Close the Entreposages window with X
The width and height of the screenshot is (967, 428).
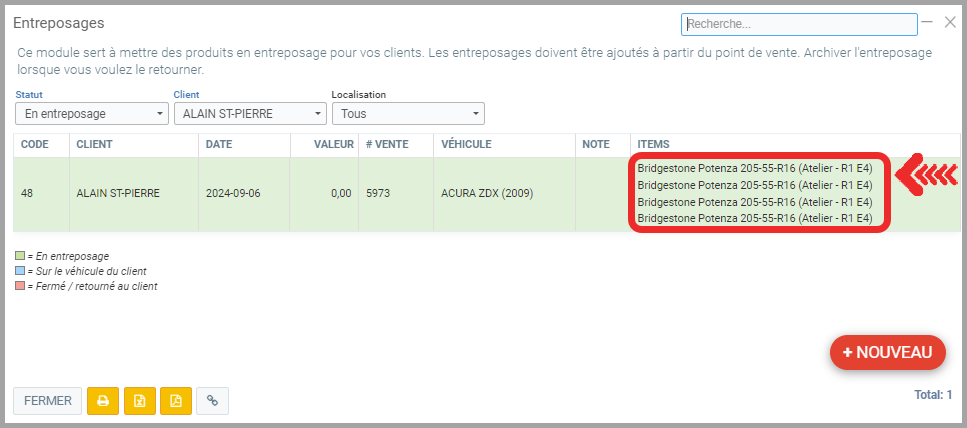click(950, 21)
